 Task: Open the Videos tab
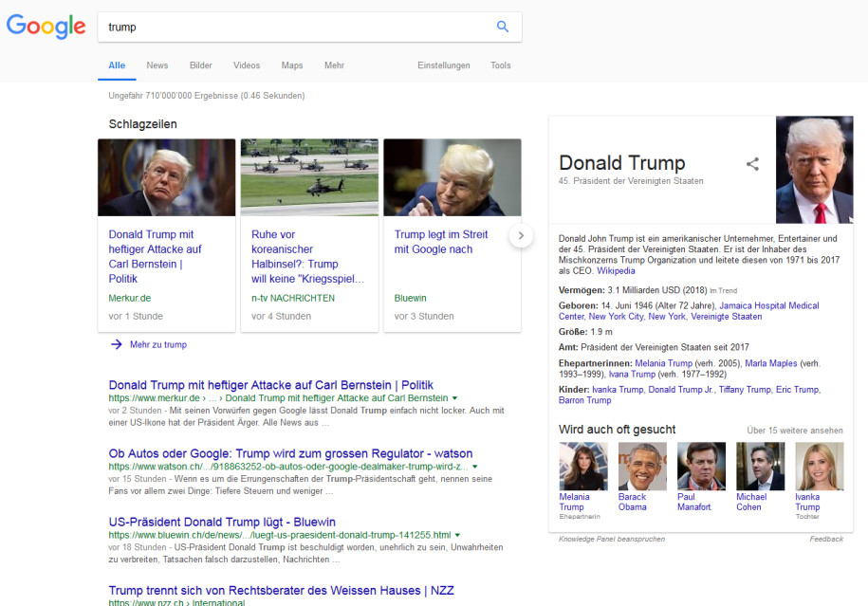point(247,65)
